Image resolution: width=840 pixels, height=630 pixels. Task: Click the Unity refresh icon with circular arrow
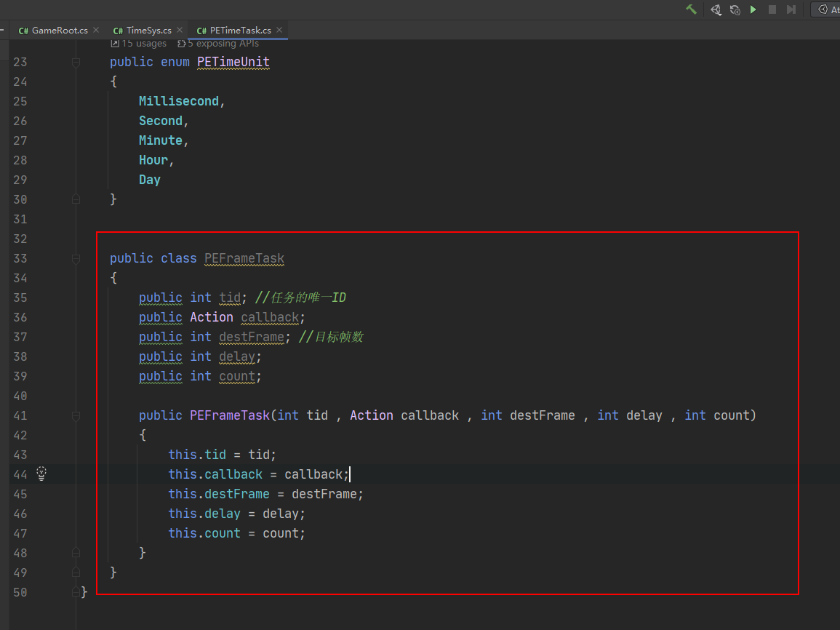(735, 9)
